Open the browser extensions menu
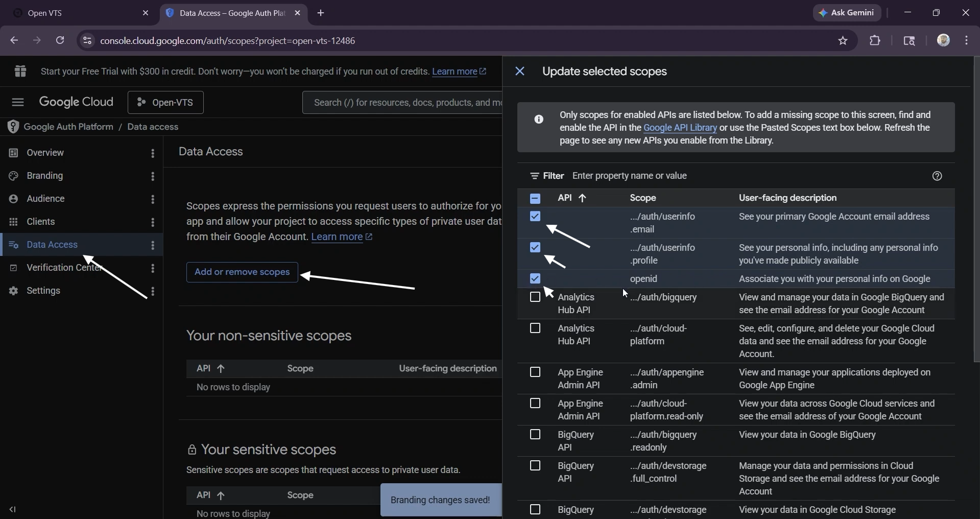 pyautogui.click(x=875, y=40)
